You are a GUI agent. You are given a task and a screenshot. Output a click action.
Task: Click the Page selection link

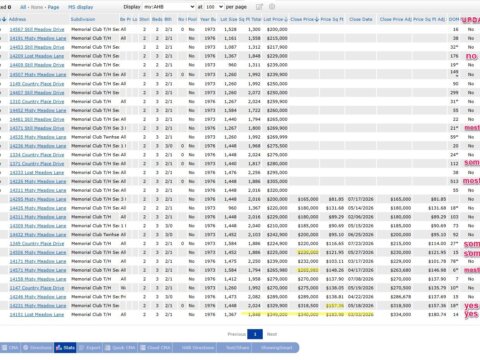pos(53,7)
